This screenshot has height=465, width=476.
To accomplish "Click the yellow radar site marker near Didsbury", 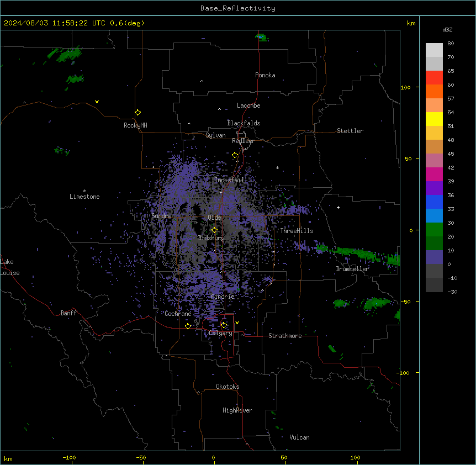I will tap(214, 230).
